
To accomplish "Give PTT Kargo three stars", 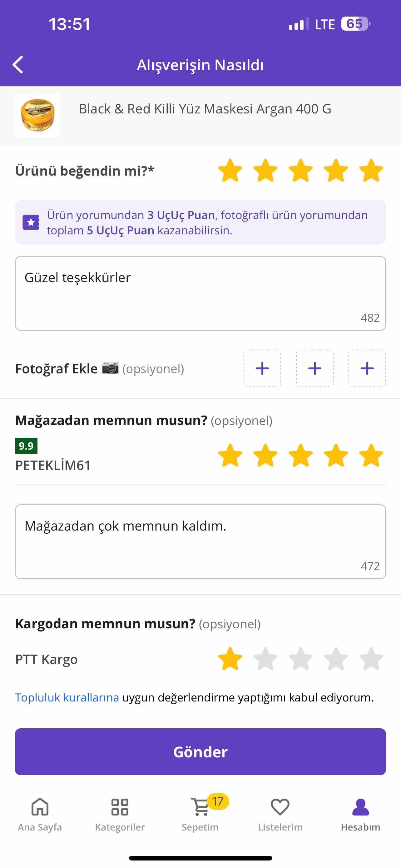I will pyautogui.click(x=301, y=659).
